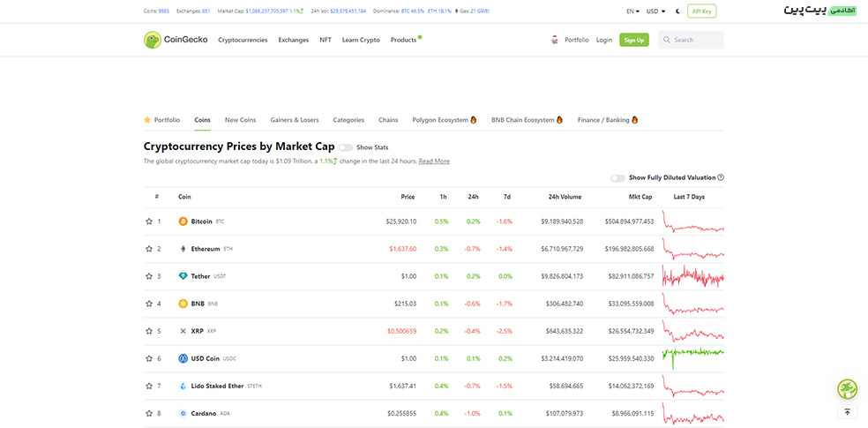Image resolution: width=868 pixels, height=428 pixels.
Task: Click the Login link
Action: pyautogui.click(x=604, y=40)
